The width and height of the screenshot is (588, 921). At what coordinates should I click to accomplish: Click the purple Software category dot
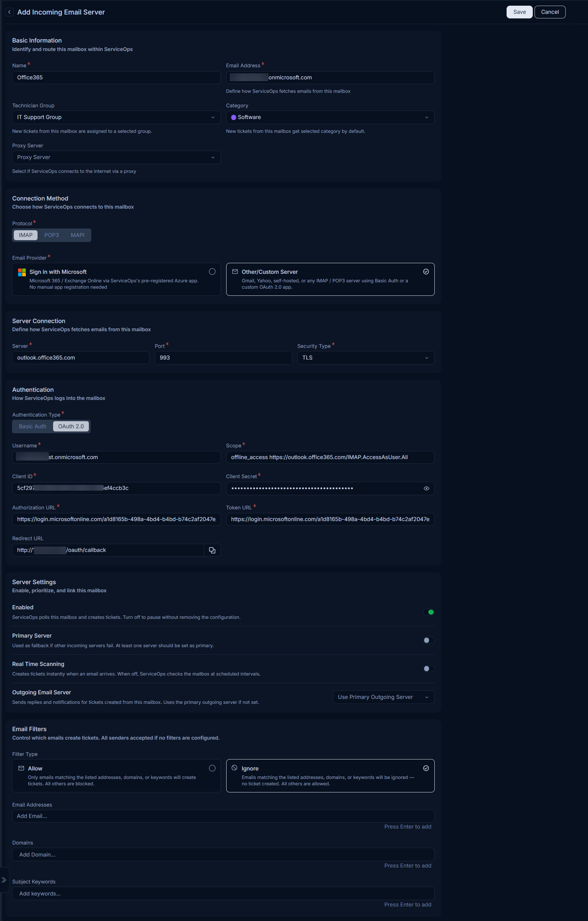[x=234, y=117]
